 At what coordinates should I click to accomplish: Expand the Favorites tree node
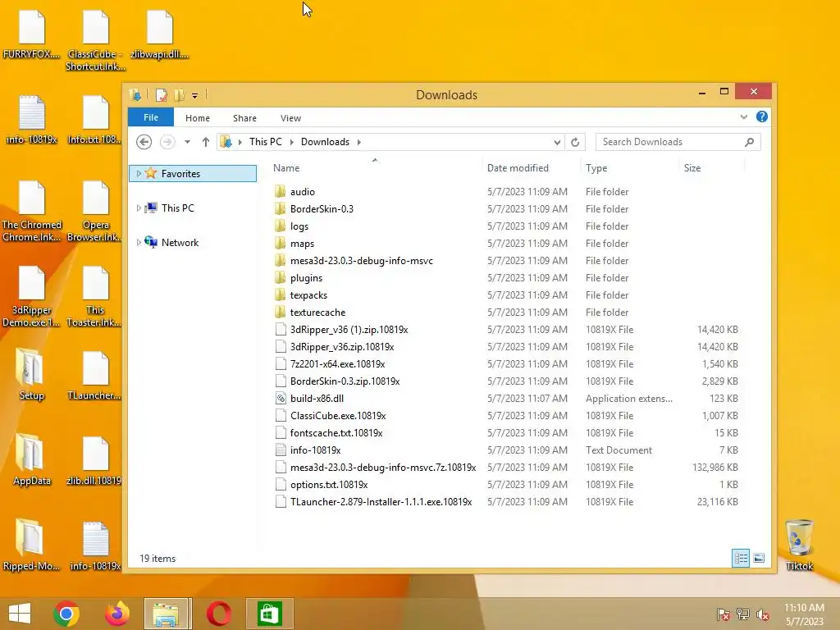click(139, 174)
